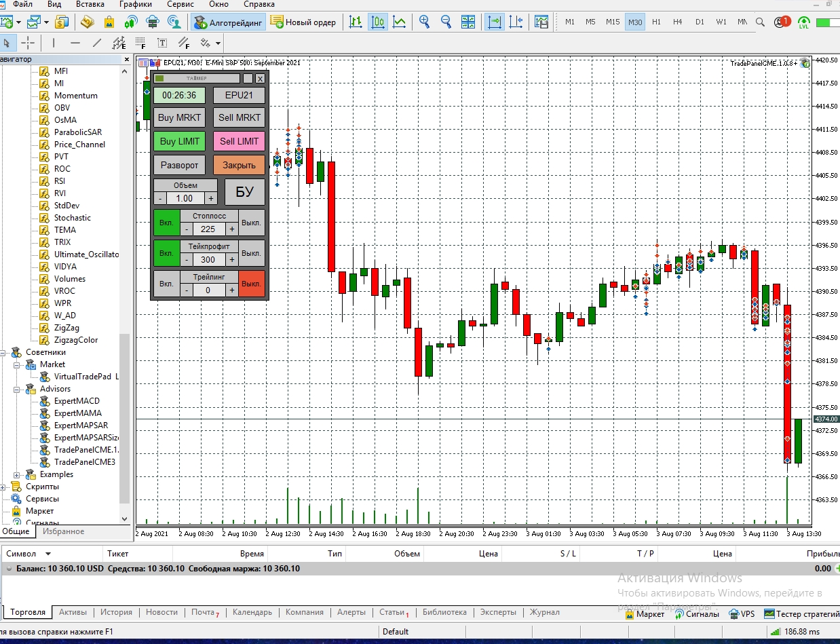Switch chart to bar chart
Image resolution: width=840 pixels, height=644 pixels.
click(356, 22)
